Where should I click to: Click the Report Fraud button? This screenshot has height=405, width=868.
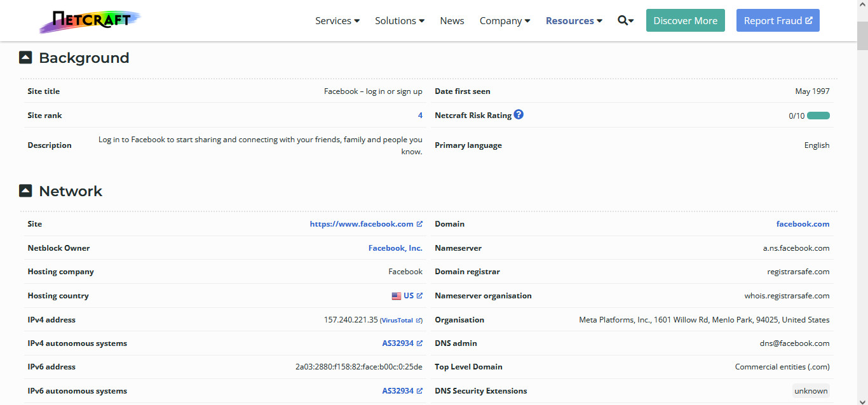(778, 20)
